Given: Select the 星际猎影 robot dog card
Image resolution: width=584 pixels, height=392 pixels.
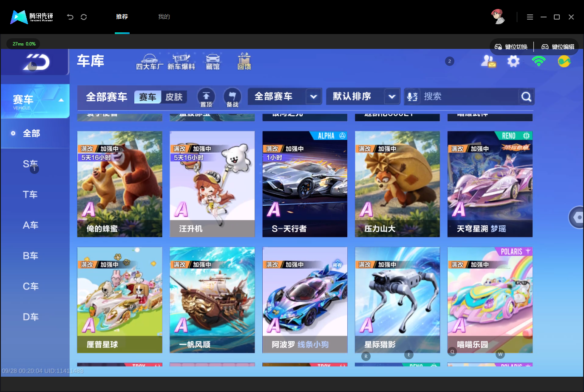Looking at the screenshot, I should click(x=397, y=300).
